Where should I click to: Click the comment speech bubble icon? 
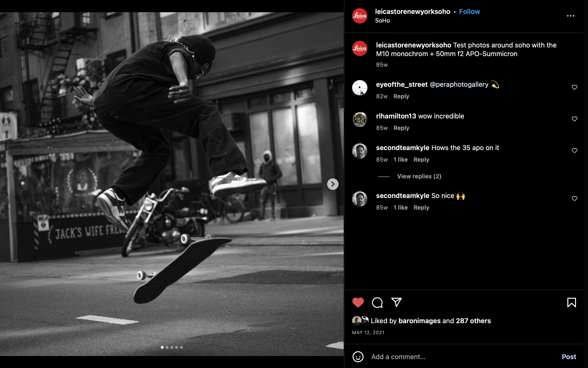pos(377,303)
